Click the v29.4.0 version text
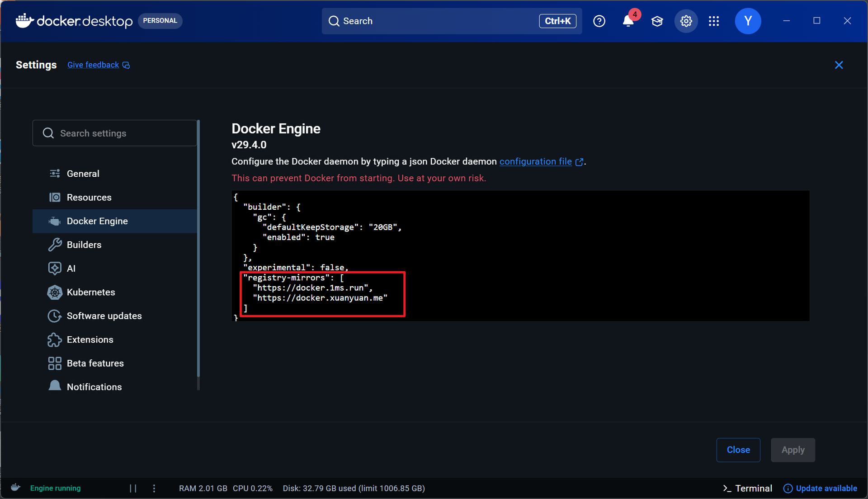The image size is (868, 499). pyautogui.click(x=249, y=145)
